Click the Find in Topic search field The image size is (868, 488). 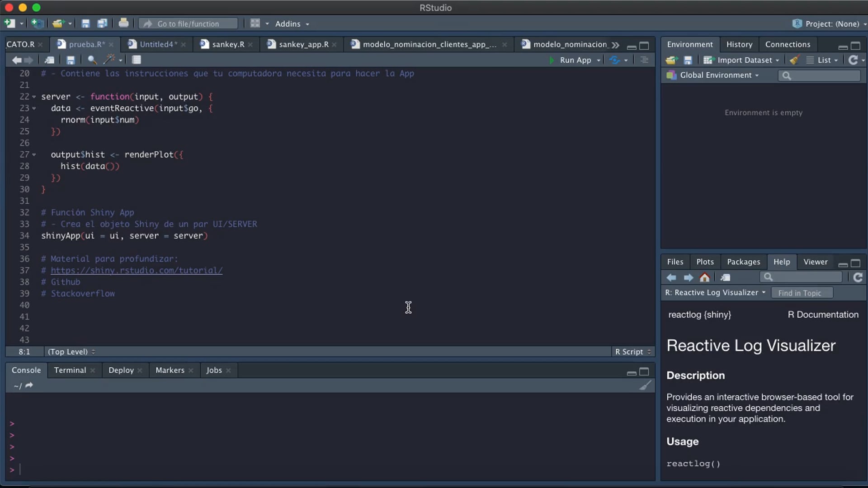pos(800,292)
